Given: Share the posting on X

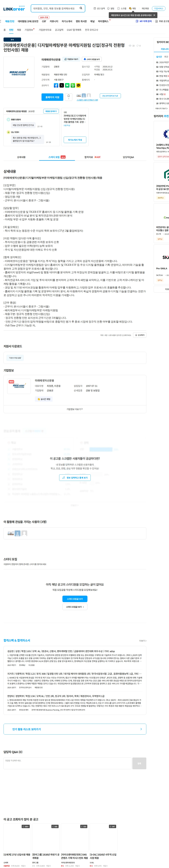Looking at the screenshot, I should coord(62,85).
